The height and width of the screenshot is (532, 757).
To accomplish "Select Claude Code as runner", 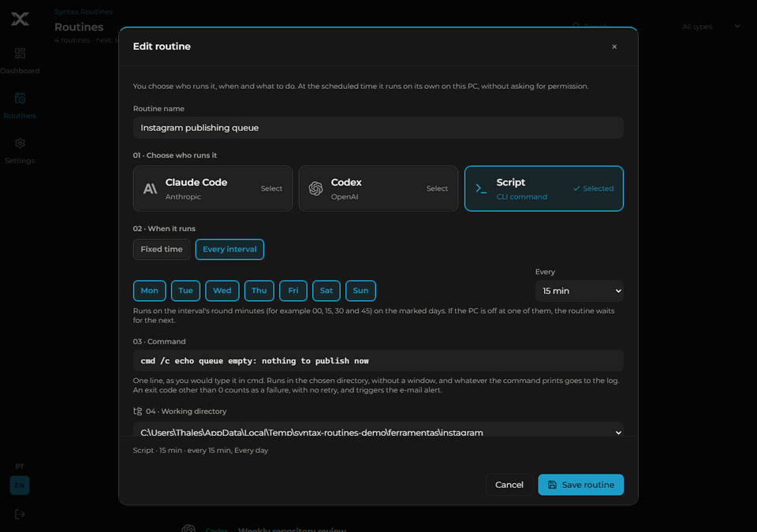I will tap(213, 188).
